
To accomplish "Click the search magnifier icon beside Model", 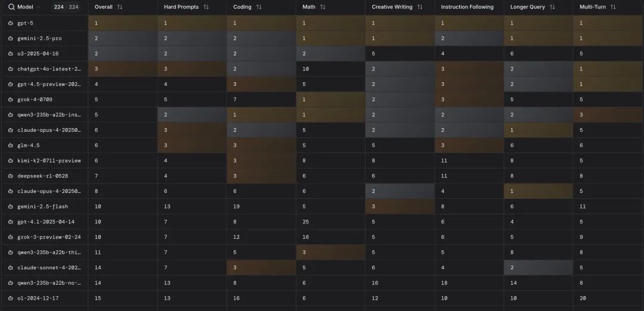I will pyautogui.click(x=11, y=7).
